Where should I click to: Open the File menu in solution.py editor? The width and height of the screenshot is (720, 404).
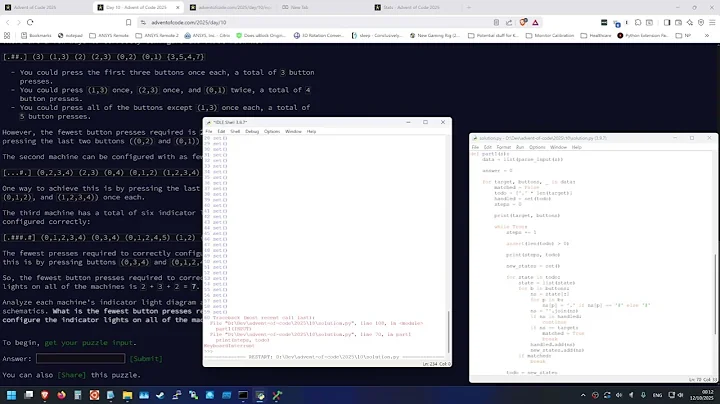(x=475, y=147)
